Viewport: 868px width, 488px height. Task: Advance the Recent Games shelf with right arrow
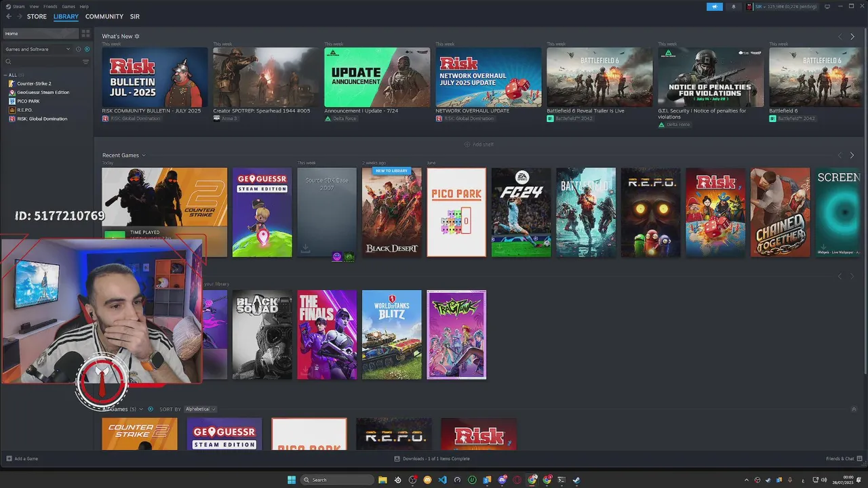point(852,155)
